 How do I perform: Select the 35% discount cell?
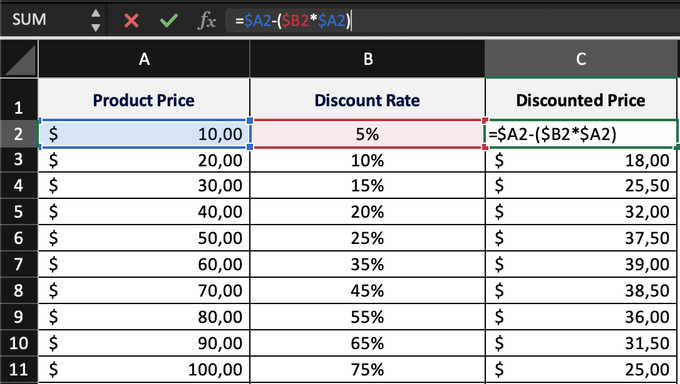[368, 264]
